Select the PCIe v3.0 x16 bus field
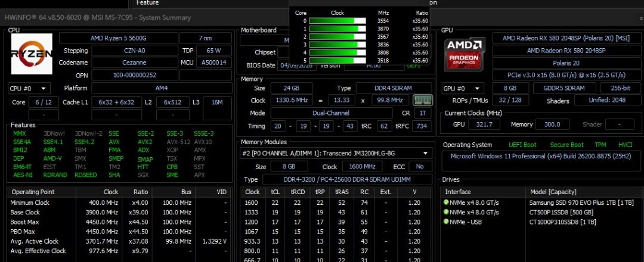Viewport: 644px width, 262px height. (565, 75)
